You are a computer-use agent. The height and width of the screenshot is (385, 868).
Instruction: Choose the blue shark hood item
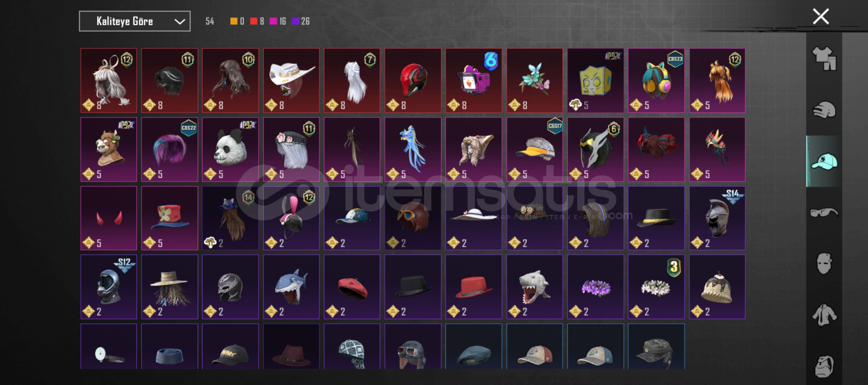291,287
